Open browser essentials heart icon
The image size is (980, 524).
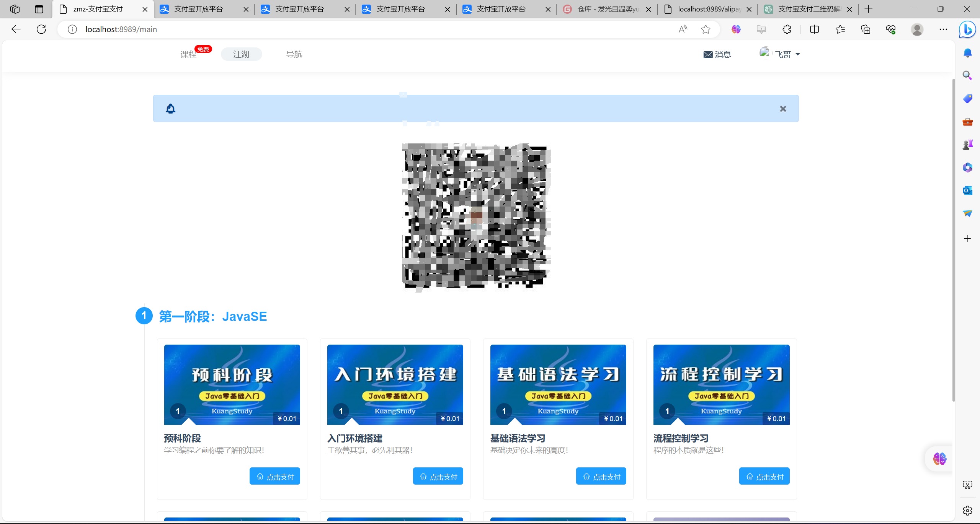(x=891, y=29)
